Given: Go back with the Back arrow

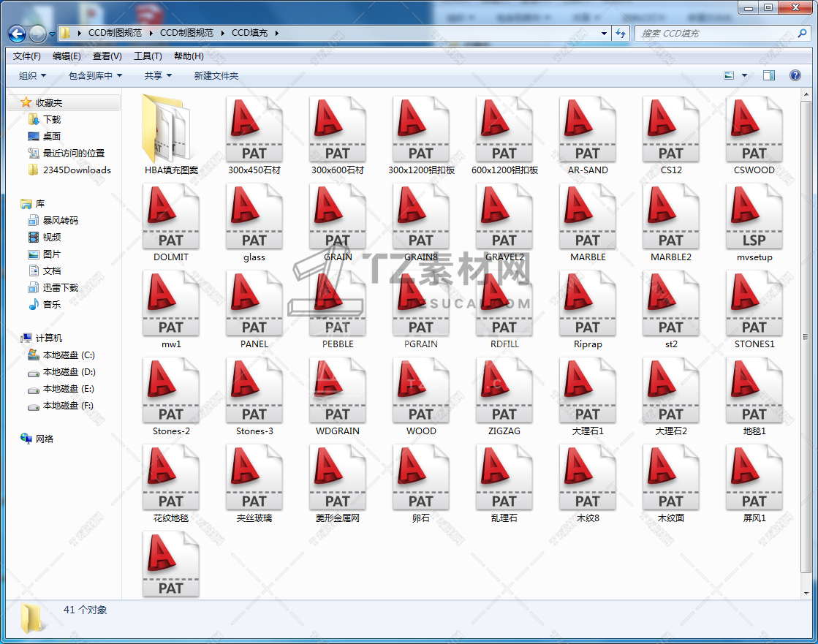Looking at the screenshot, I should coord(17,34).
